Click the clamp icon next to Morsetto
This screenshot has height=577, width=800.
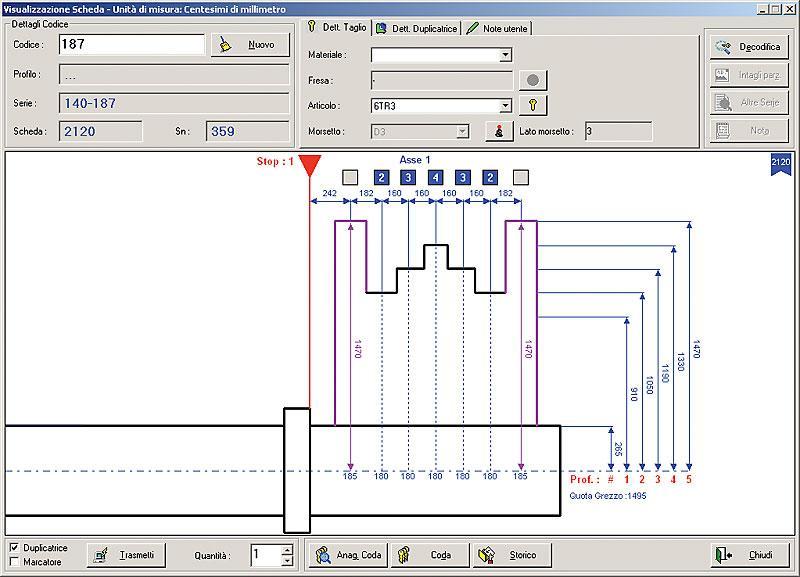pyautogui.click(x=499, y=131)
